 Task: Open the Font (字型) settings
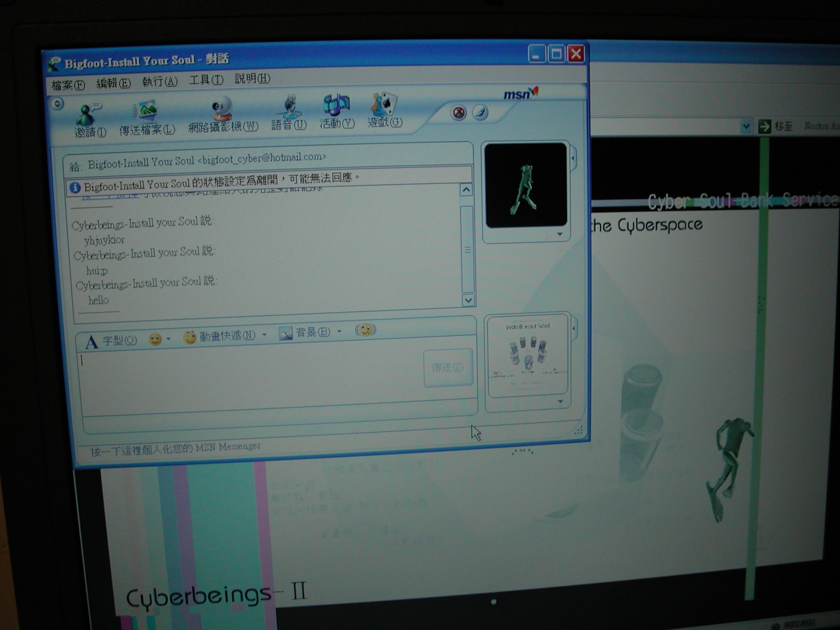pyautogui.click(x=111, y=341)
